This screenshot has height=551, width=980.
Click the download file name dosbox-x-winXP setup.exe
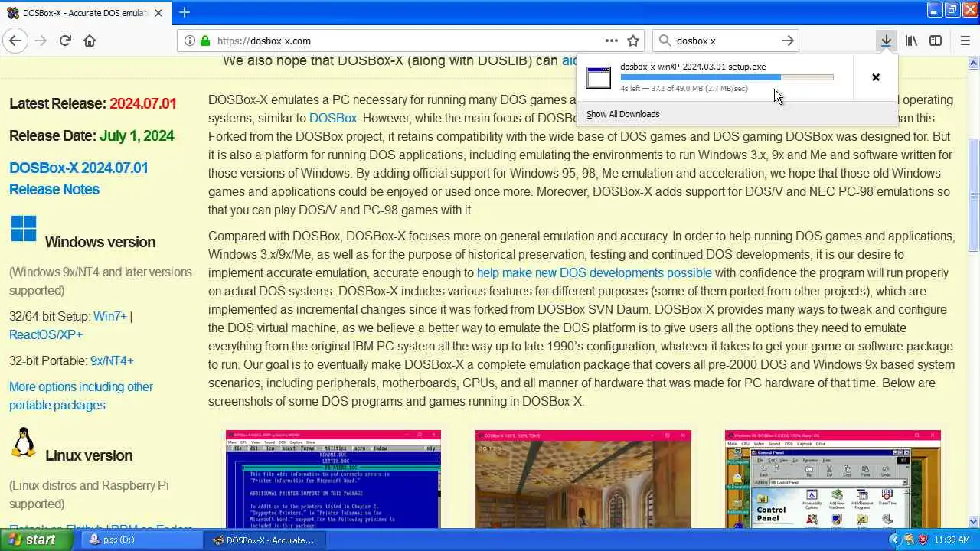coord(693,67)
